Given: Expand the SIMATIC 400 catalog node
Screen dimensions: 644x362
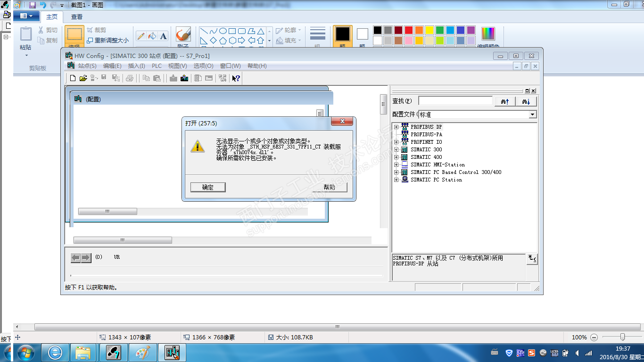Looking at the screenshot, I should pos(396,157).
